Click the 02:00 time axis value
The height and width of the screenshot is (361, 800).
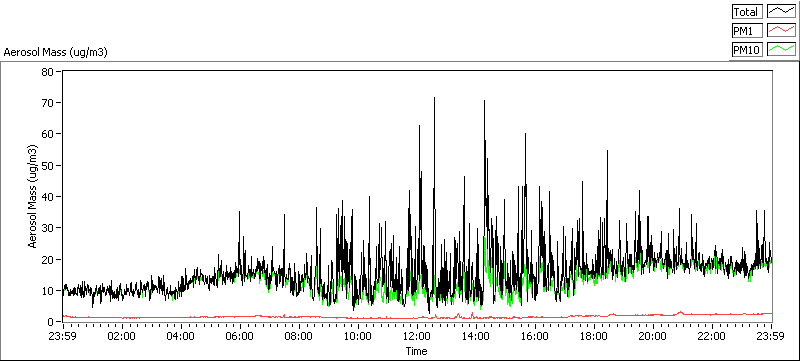tap(122, 336)
